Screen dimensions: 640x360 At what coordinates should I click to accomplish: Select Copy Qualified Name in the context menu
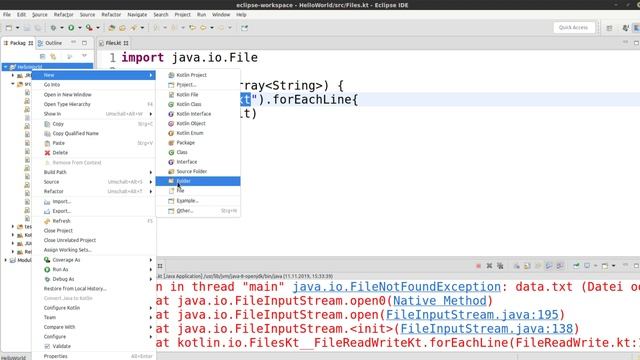click(94, 133)
